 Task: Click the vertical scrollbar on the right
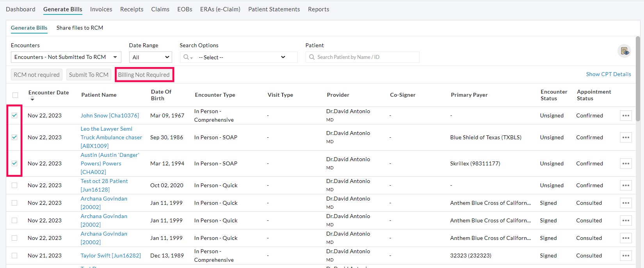pos(638,78)
